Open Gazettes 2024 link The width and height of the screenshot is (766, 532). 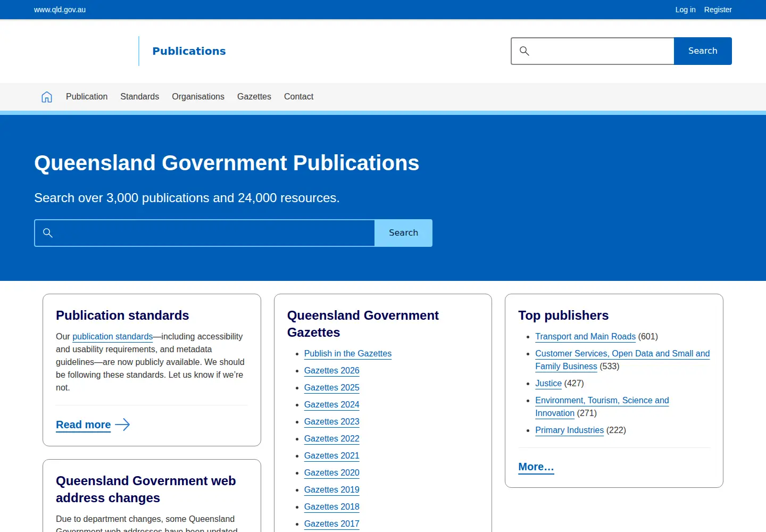(332, 405)
